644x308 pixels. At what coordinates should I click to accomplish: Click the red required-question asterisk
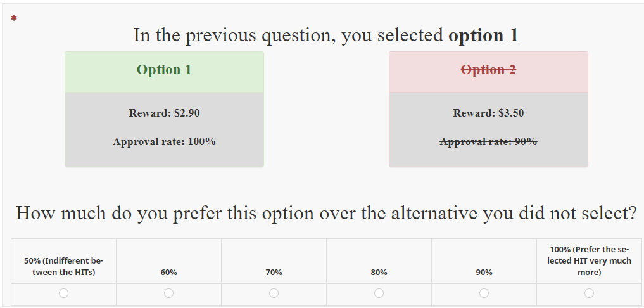click(14, 19)
